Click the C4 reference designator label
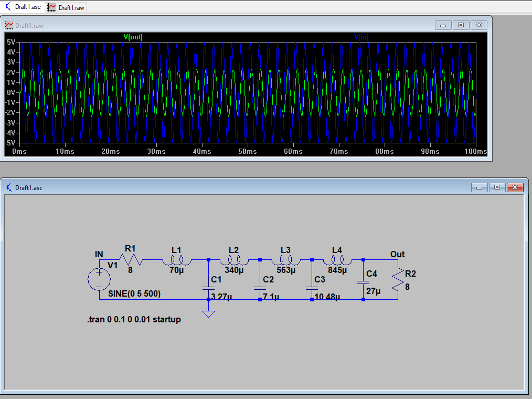This screenshot has height=399, width=532. [x=372, y=274]
